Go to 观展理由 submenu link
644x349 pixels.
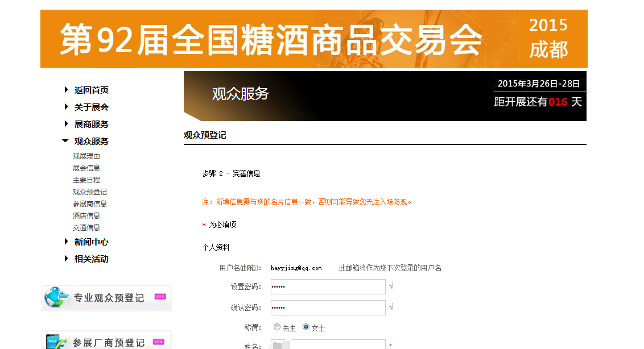point(86,156)
